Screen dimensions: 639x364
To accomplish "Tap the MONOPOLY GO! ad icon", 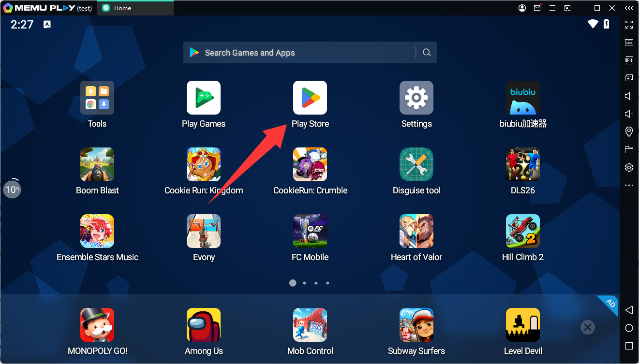I will [97, 325].
